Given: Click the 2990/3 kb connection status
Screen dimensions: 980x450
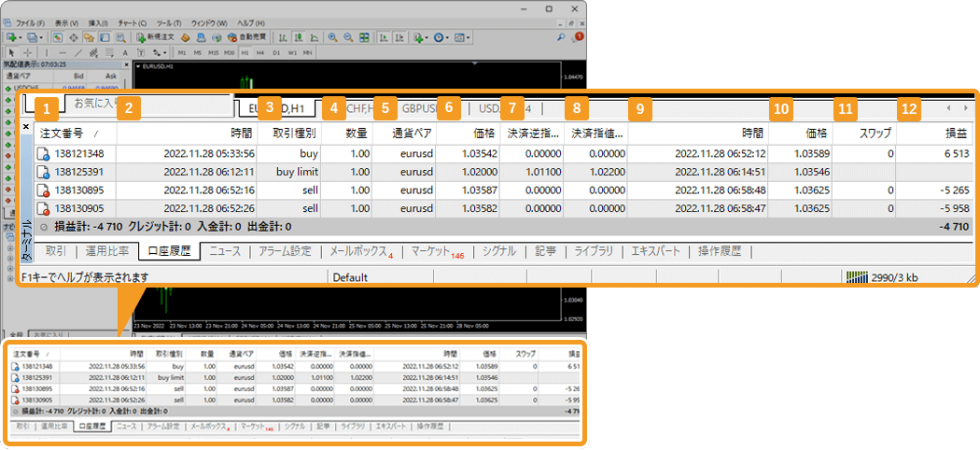Looking at the screenshot, I should coord(883,277).
